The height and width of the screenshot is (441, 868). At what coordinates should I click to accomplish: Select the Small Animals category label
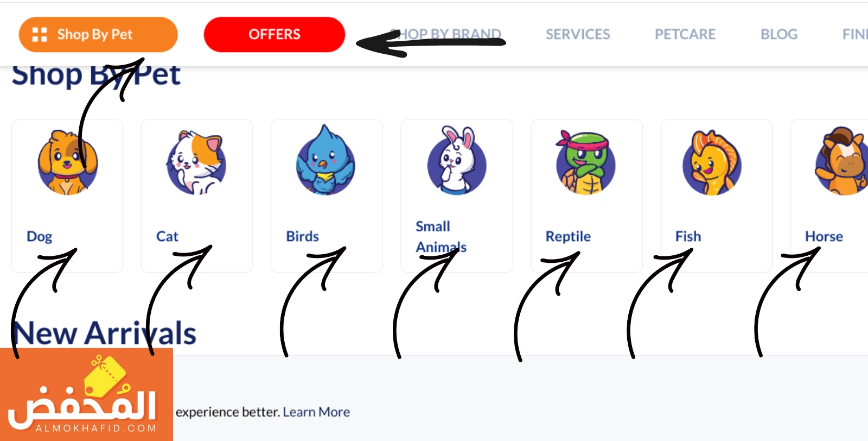point(441,237)
